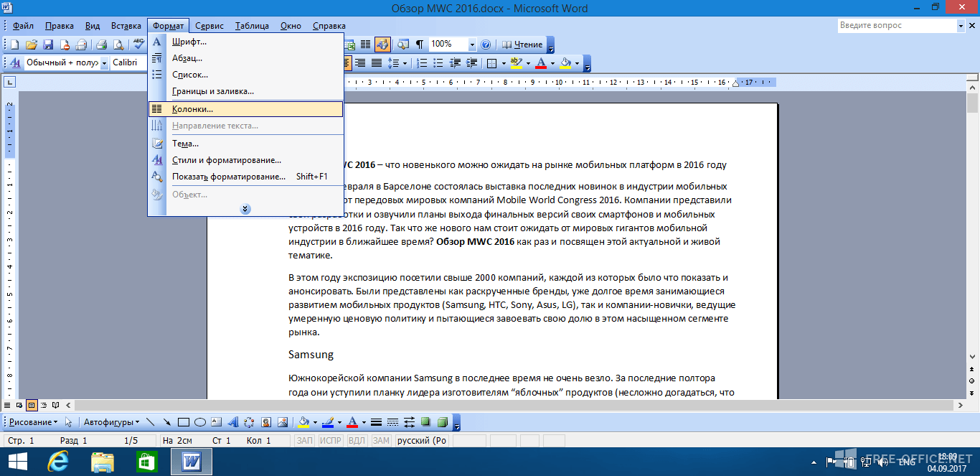Select the Rectangle shape tool
The width and height of the screenshot is (980, 476).
[183, 422]
